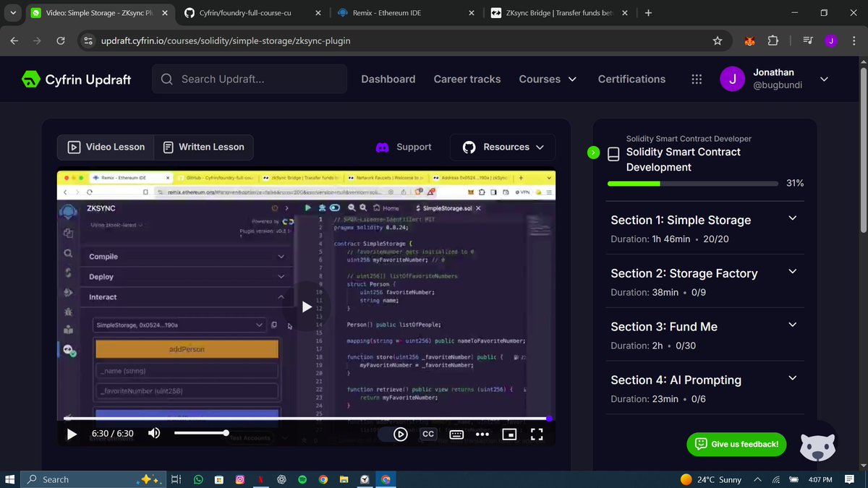This screenshot has width=868, height=488.
Task: Expand Section 3: Fund Me
Action: pos(705,335)
